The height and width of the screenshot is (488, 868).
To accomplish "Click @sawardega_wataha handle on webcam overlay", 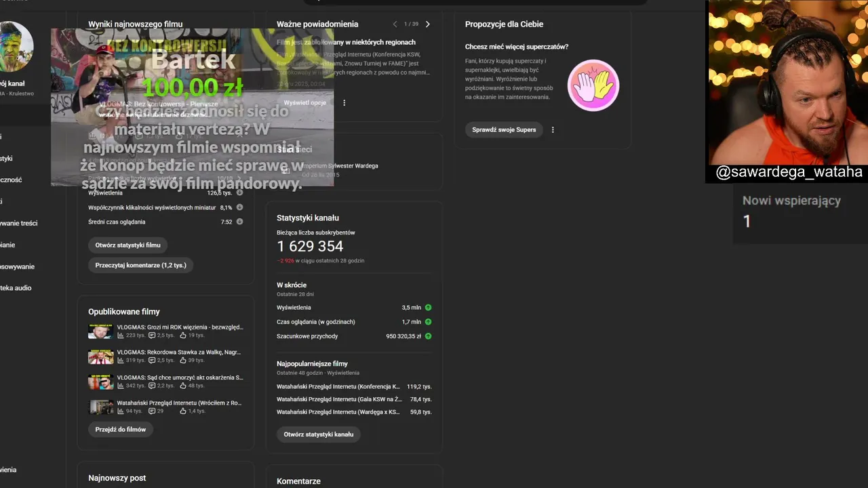I will [789, 172].
